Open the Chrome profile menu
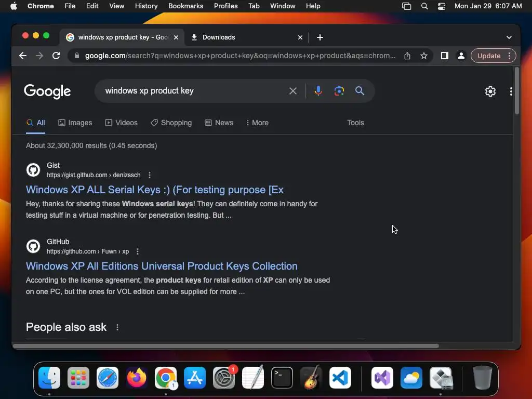532x399 pixels. pyautogui.click(x=461, y=56)
